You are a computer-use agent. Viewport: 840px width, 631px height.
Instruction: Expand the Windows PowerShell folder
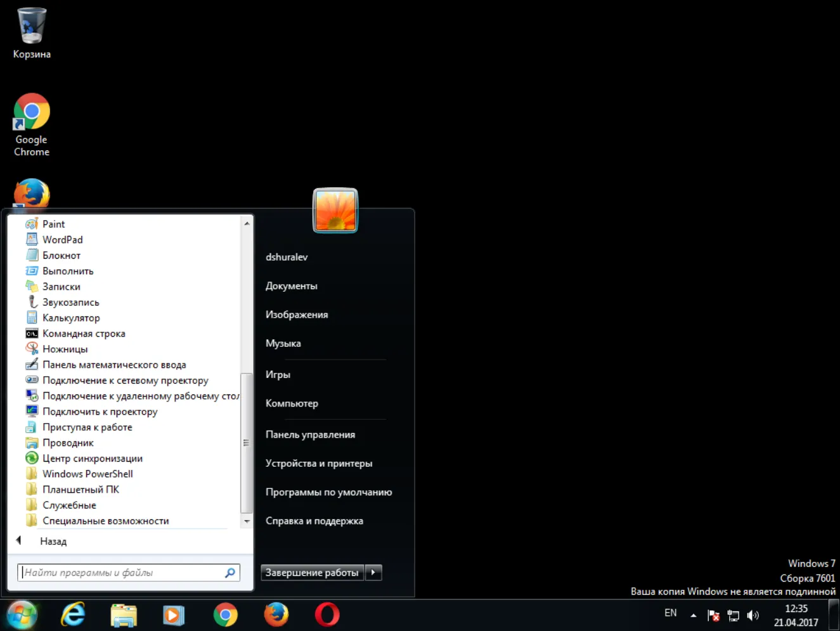[x=79, y=474]
